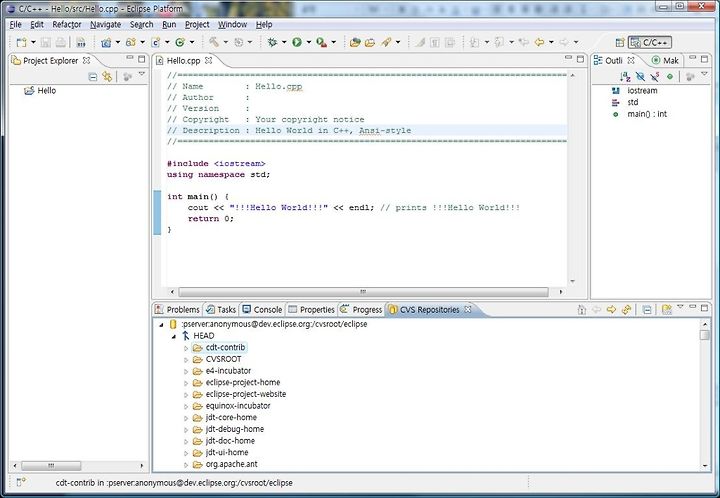Click CVS Repositories vertical scrollbar thumb
The width and height of the screenshot is (720, 498).
click(x=705, y=335)
